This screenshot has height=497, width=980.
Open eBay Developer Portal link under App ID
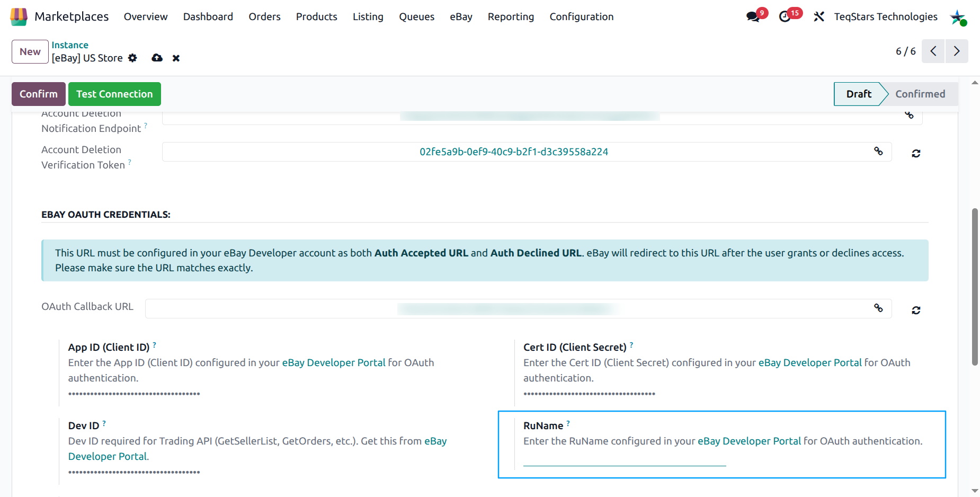[334, 362]
